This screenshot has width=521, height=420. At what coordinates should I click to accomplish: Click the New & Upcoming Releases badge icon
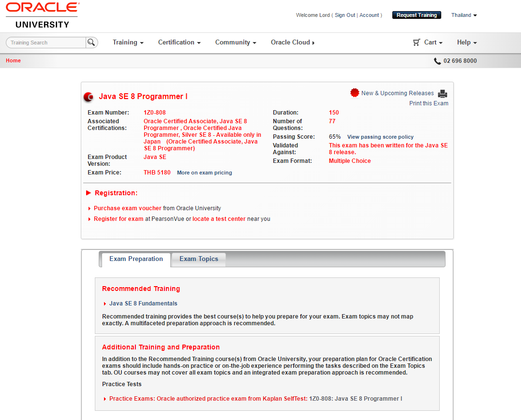point(355,92)
